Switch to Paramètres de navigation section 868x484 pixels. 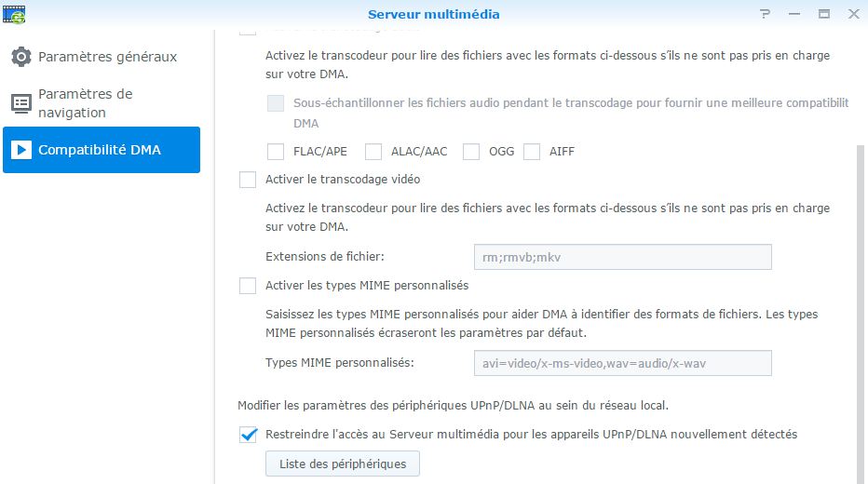[x=86, y=103]
